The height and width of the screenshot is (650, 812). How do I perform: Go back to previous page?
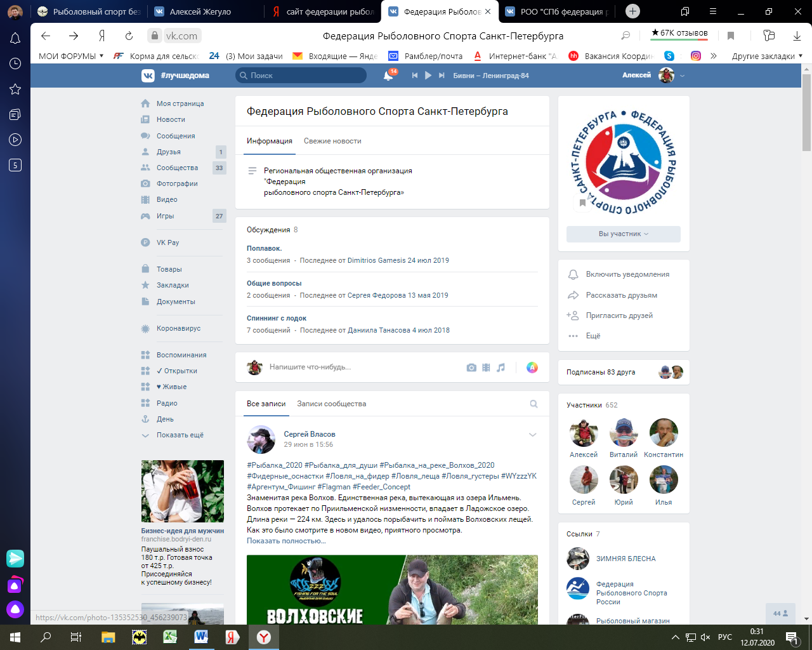pos(46,36)
